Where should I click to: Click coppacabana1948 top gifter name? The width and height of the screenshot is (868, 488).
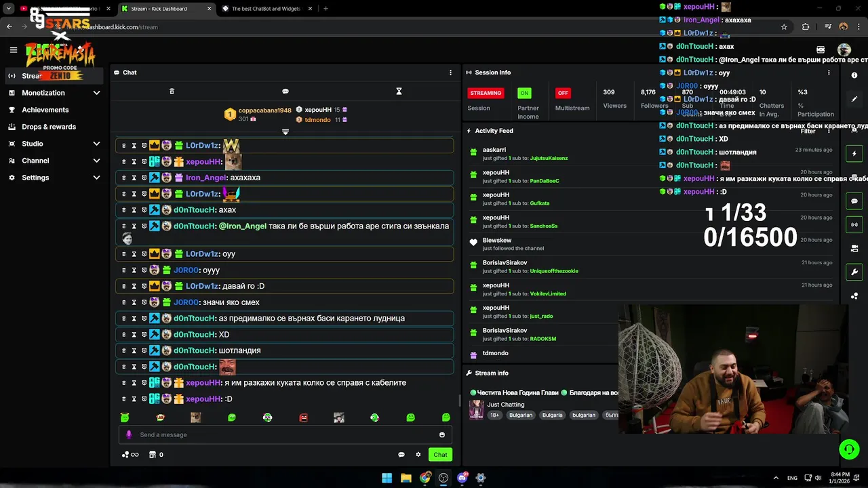[264, 110]
